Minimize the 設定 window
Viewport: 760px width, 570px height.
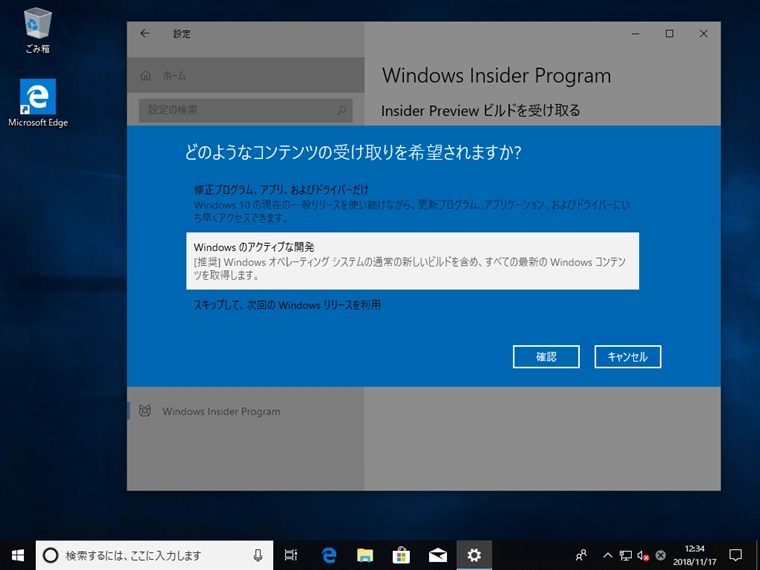click(635, 33)
